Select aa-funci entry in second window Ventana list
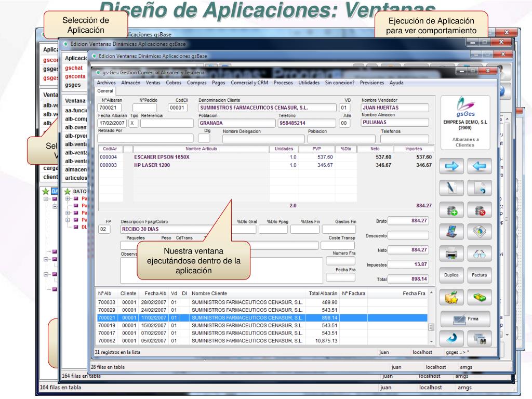 [76, 110]
